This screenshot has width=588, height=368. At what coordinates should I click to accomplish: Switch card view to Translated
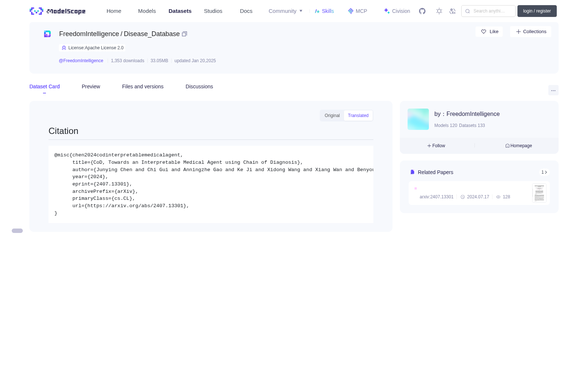358,116
